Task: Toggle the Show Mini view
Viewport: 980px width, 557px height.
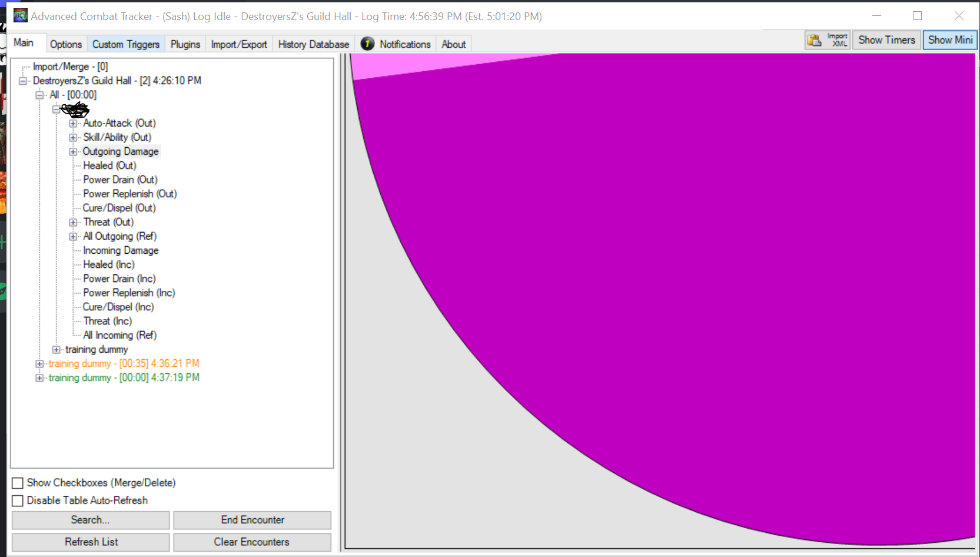Action: [949, 40]
